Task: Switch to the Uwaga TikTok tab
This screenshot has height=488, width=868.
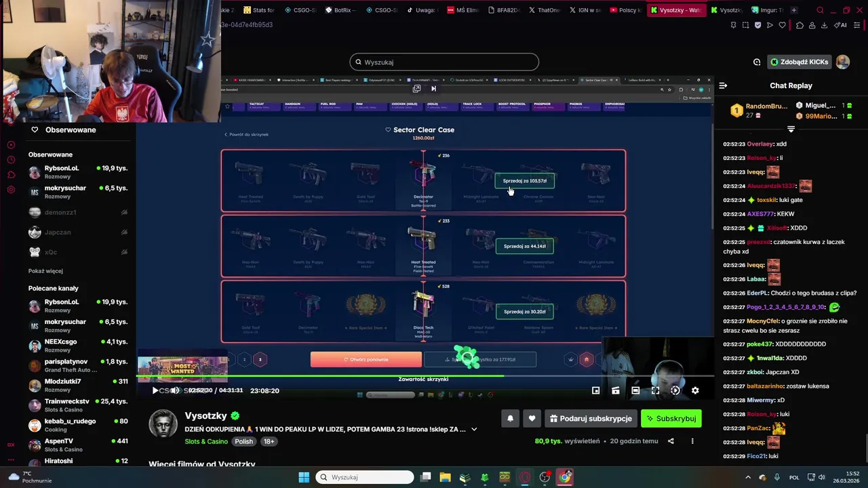Action: [421, 10]
